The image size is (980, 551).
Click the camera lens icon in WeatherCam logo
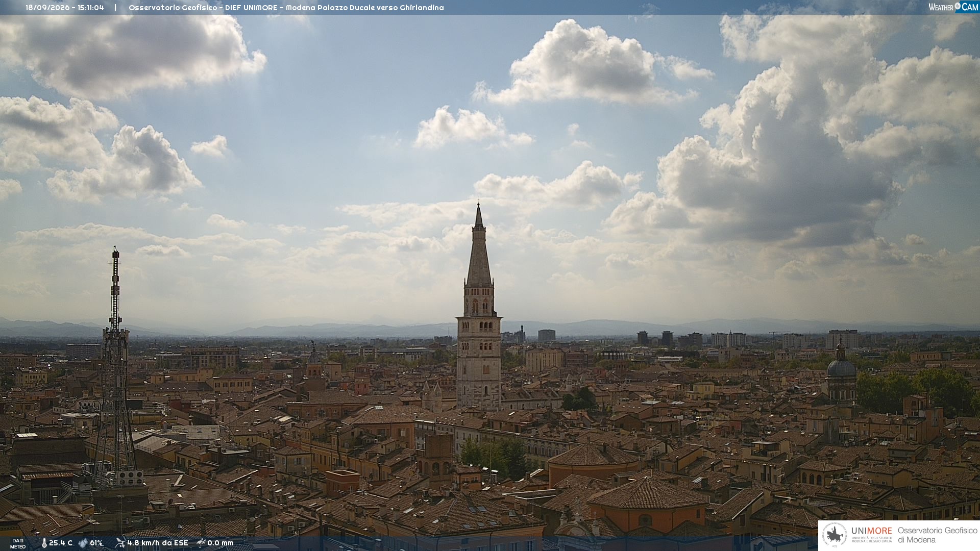pos(958,6)
